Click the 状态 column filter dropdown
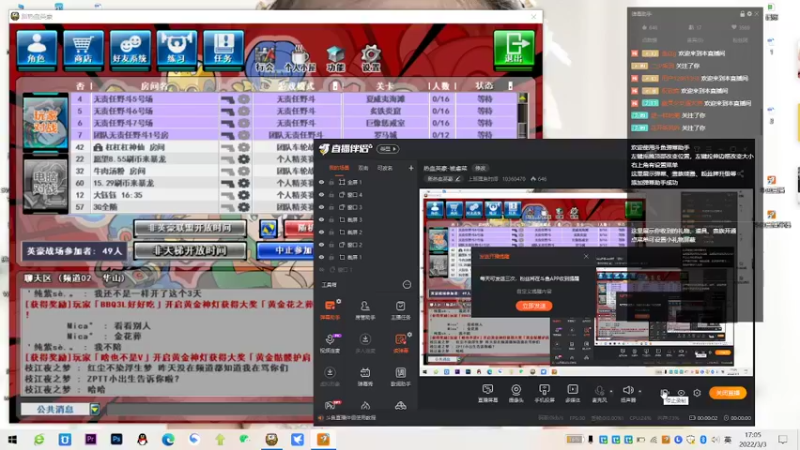 click(x=510, y=86)
